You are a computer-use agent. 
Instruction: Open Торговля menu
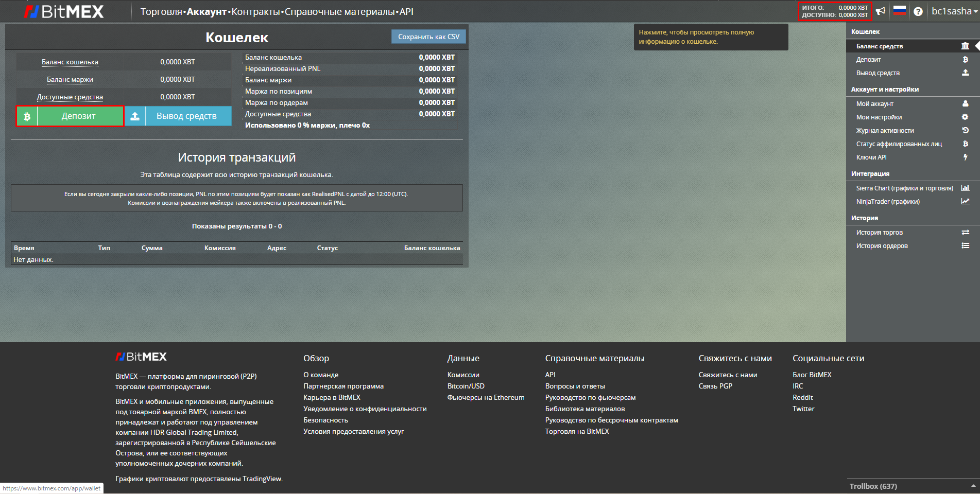click(x=161, y=11)
